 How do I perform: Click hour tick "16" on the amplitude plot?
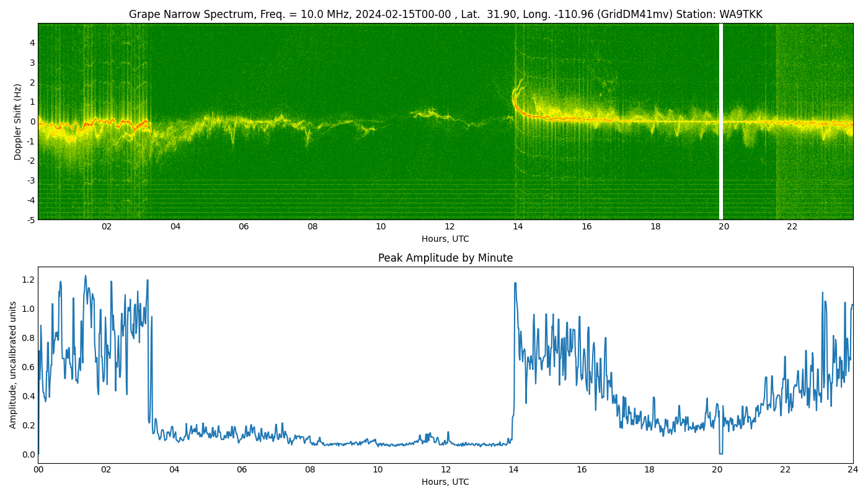click(x=582, y=469)
